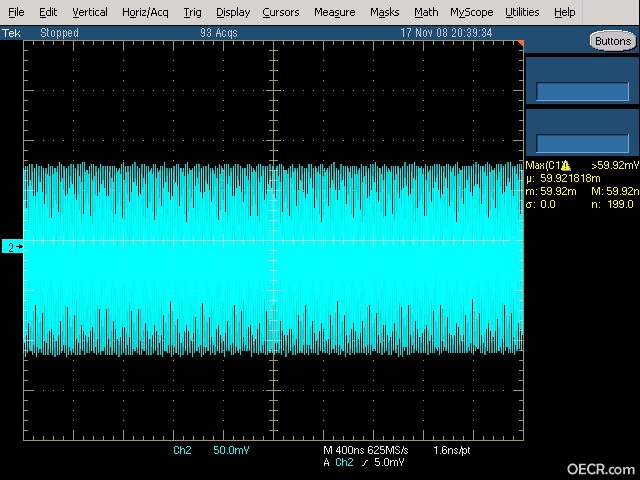Image resolution: width=640 pixels, height=480 pixels.
Task: Click the Max(C1) measurement label
Action: coord(543,165)
